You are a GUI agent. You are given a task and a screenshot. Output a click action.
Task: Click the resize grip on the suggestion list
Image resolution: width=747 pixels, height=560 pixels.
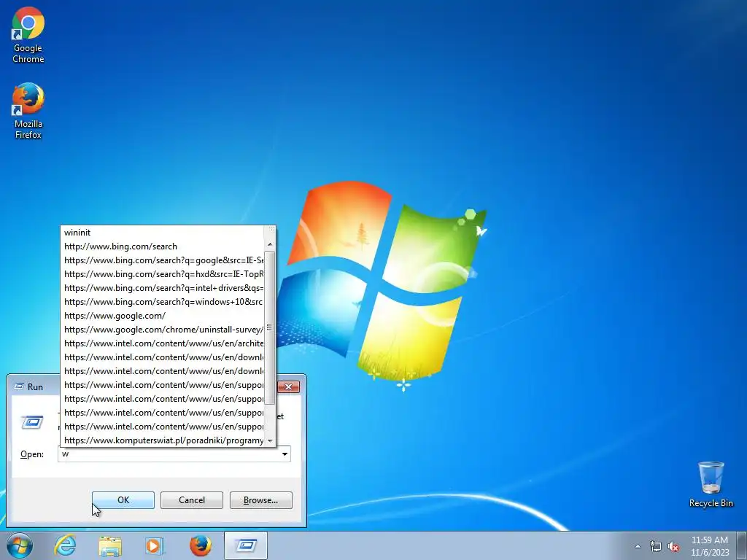(271, 230)
